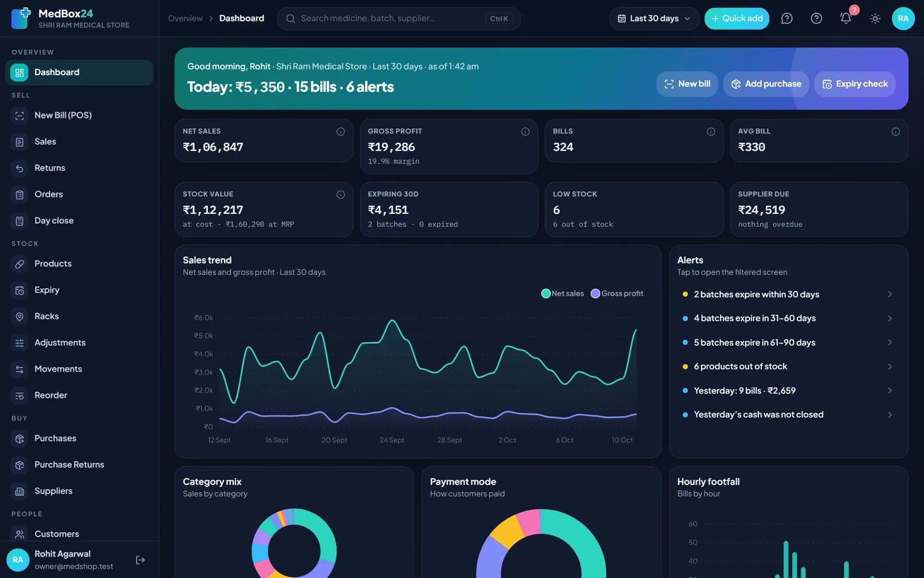Viewport: 924px width, 578px height.
Task: Open Returns menu item
Action: point(79,168)
